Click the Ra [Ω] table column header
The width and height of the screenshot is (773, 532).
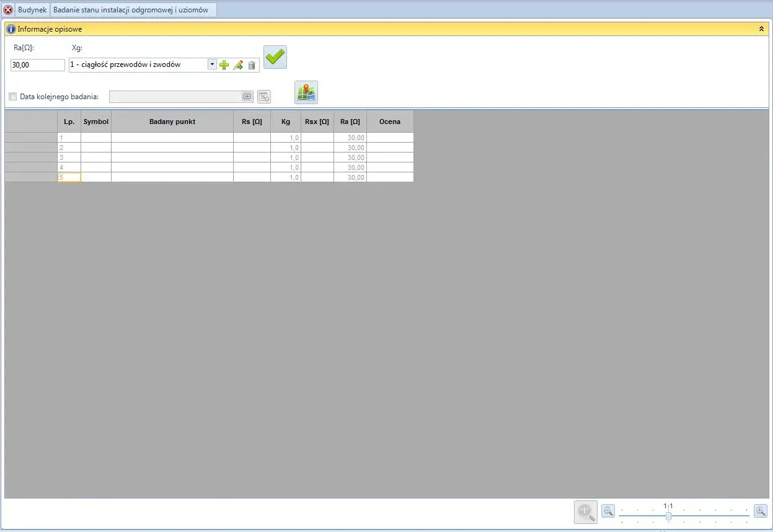click(x=350, y=122)
